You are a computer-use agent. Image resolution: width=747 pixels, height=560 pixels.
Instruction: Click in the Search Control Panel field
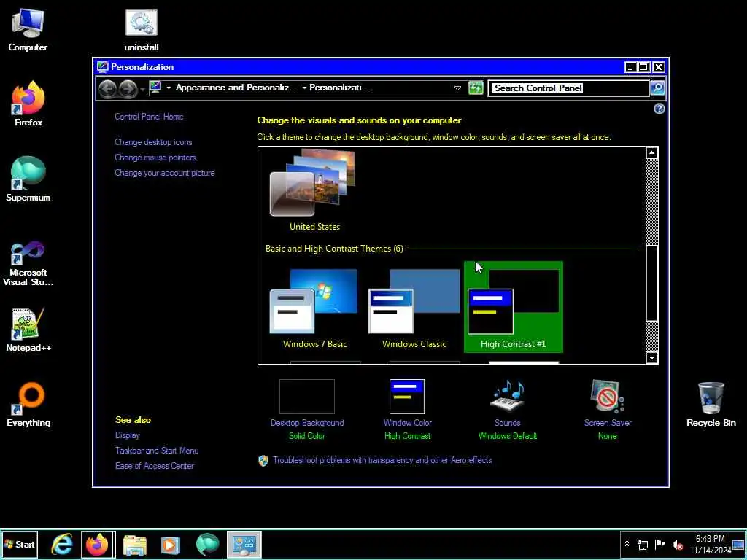point(568,88)
